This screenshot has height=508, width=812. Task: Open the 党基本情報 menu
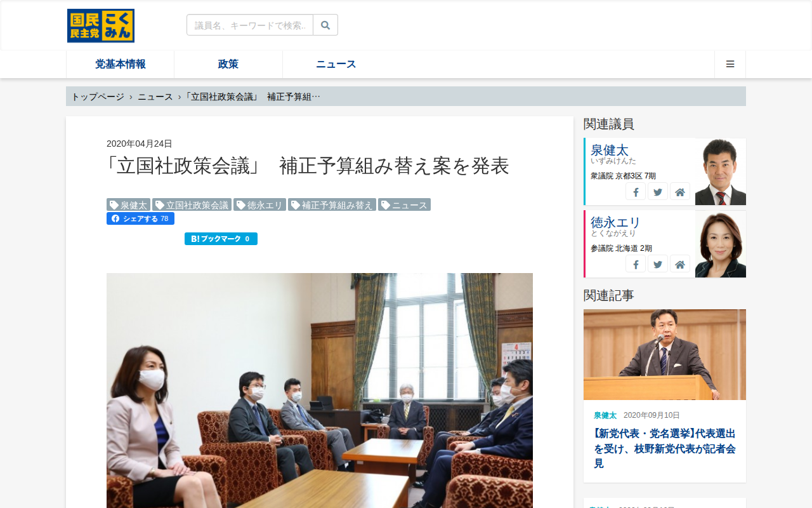coord(121,64)
